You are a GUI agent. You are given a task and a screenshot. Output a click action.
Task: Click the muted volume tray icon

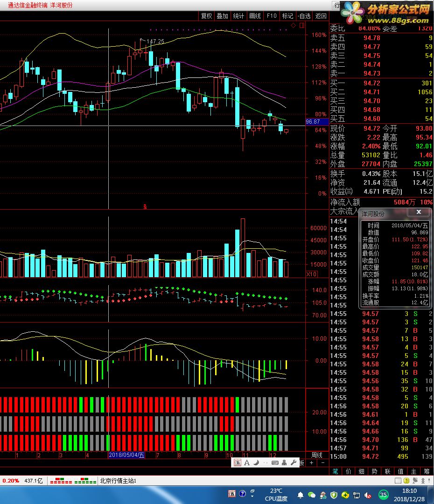[368, 495]
